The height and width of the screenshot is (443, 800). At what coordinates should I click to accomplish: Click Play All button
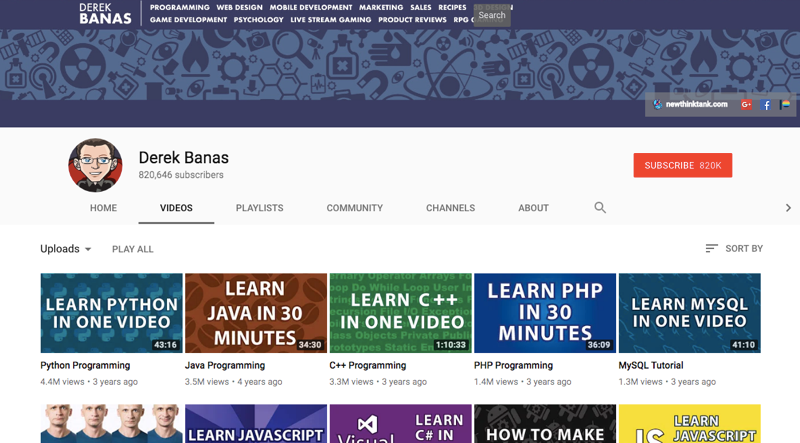(x=133, y=249)
